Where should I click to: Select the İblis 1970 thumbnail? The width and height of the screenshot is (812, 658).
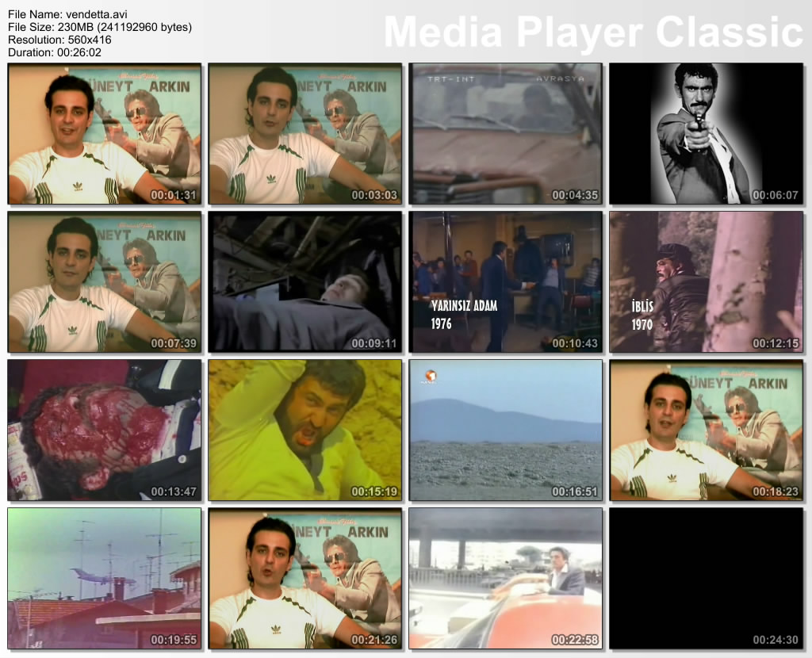(x=706, y=282)
